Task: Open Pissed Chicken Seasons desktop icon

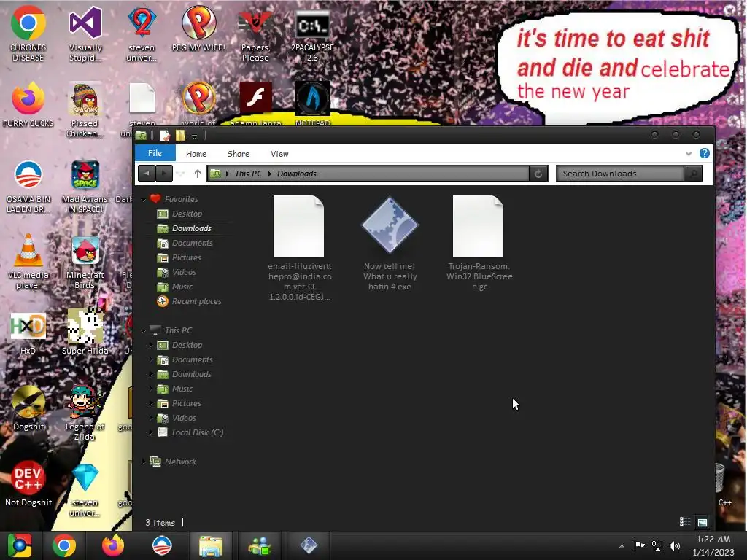Action: tap(85, 109)
